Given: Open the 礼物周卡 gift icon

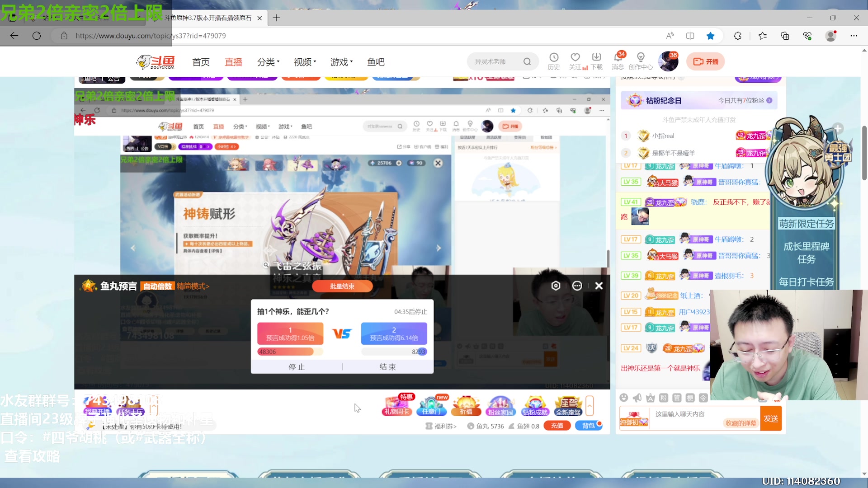Looking at the screenshot, I should click(x=396, y=405).
